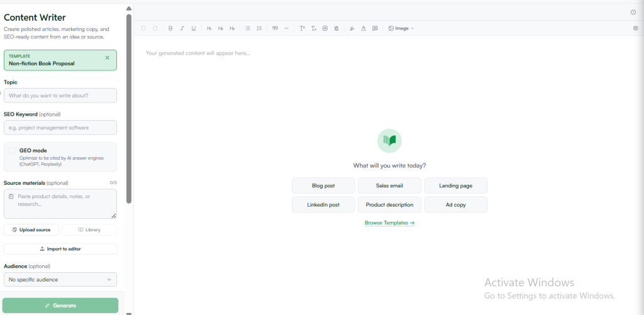644x315 pixels.
Task: Choose the Product description quick template
Action: (x=389, y=204)
